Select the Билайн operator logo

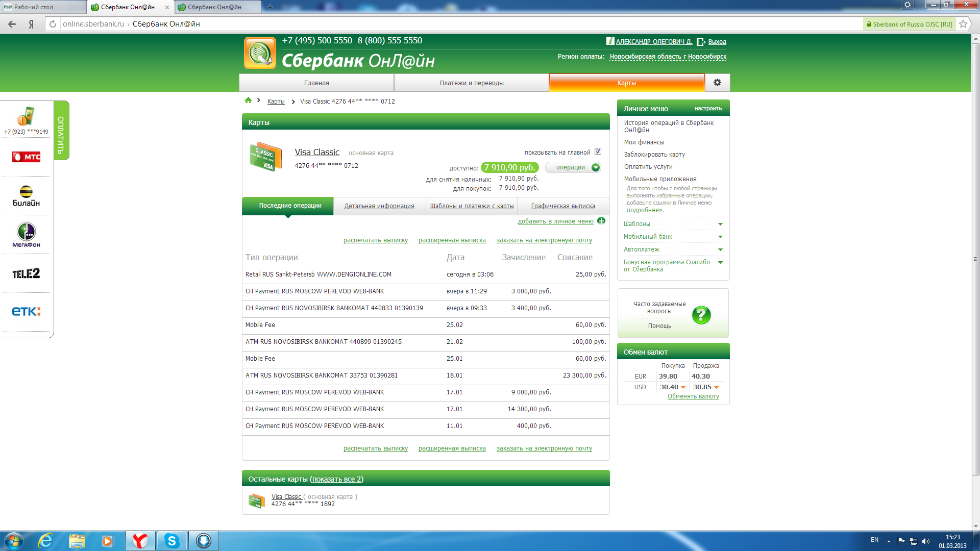coord(26,196)
